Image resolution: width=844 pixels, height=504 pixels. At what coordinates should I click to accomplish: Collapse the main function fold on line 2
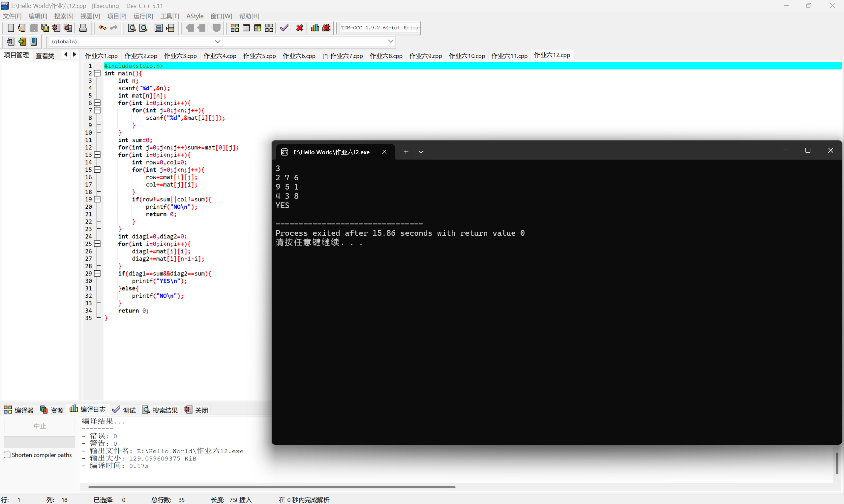[98, 73]
